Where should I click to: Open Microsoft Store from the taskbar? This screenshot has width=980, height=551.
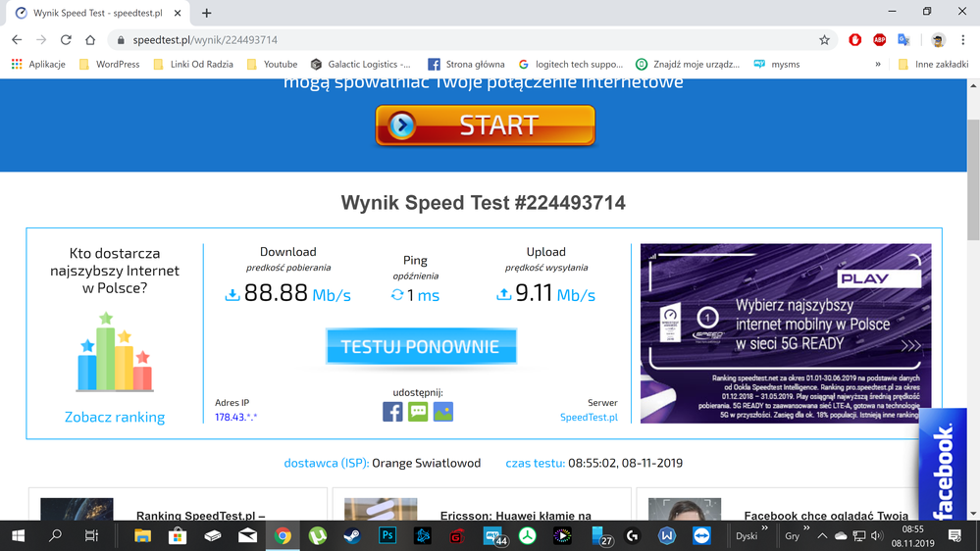pyautogui.click(x=178, y=536)
